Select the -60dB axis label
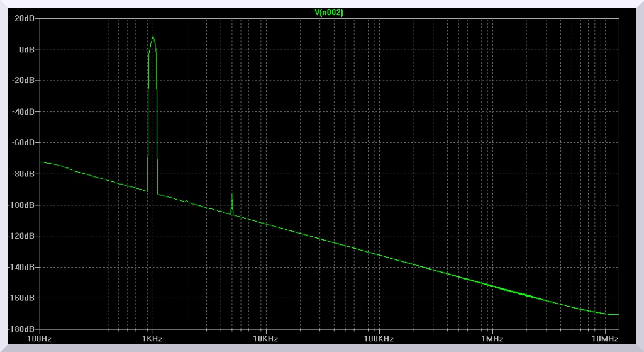The image size is (644, 352). (x=24, y=143)
